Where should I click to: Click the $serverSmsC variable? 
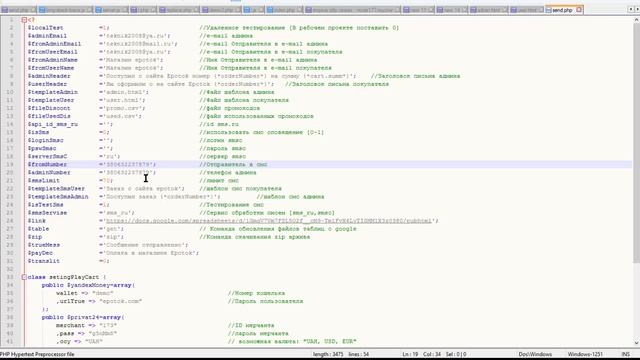tap(47, 156)
